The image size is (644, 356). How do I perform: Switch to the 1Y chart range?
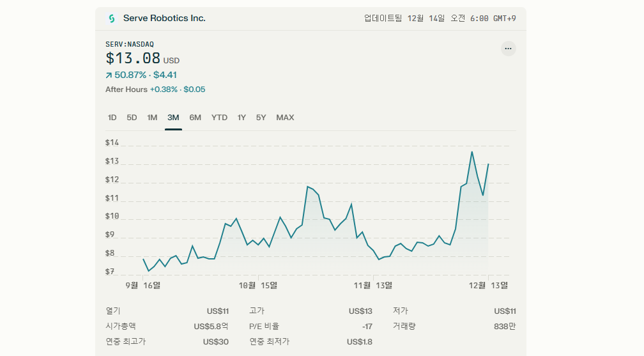[x=241, y=118]
